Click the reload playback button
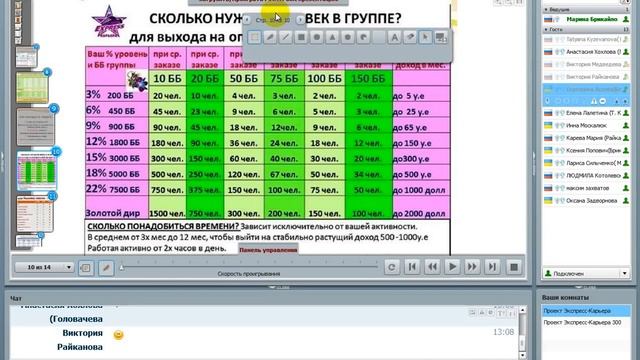The width and height of the screenshot is (640, 360). tap(392, 267)
